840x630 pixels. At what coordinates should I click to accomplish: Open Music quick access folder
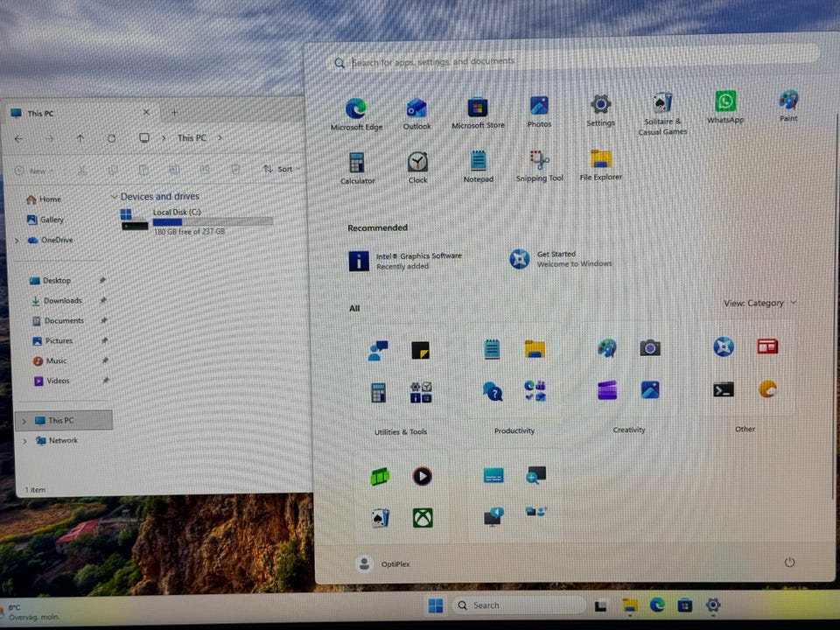click(x=50, y=361)
